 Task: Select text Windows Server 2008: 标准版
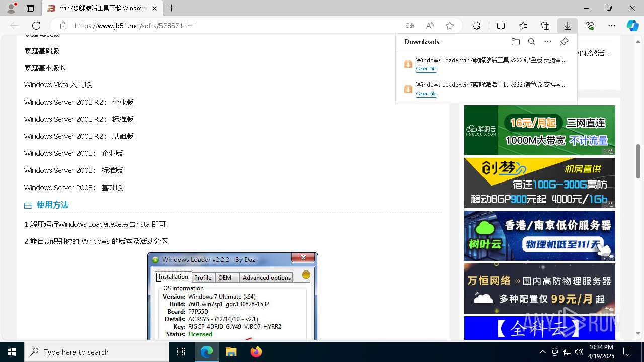coord(73,170)
